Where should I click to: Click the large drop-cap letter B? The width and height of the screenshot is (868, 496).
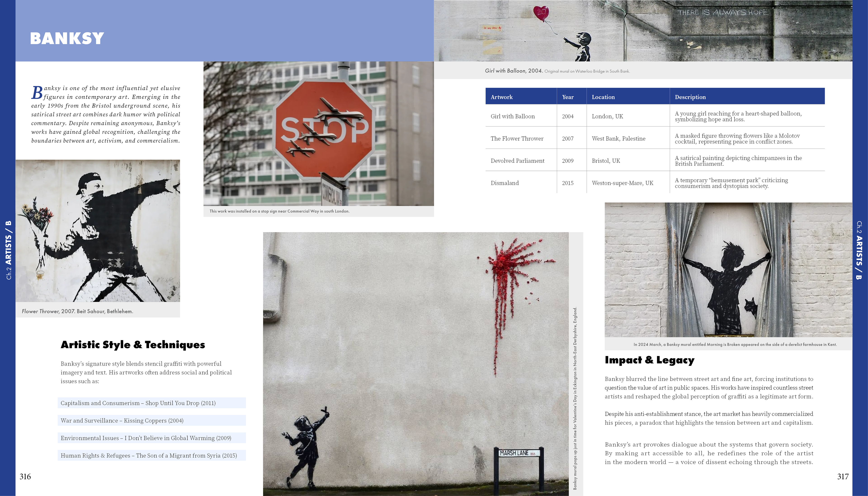(x=37, y=93)
